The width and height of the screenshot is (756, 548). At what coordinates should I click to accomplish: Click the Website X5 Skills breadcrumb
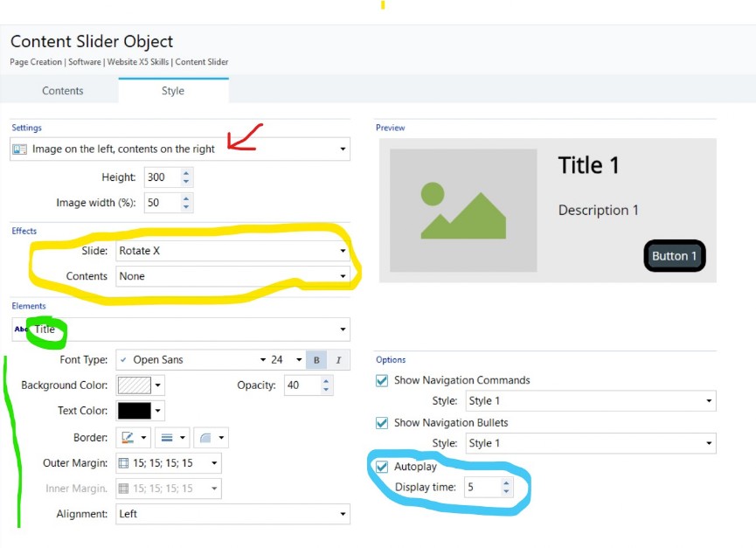[x=138, y=62]
